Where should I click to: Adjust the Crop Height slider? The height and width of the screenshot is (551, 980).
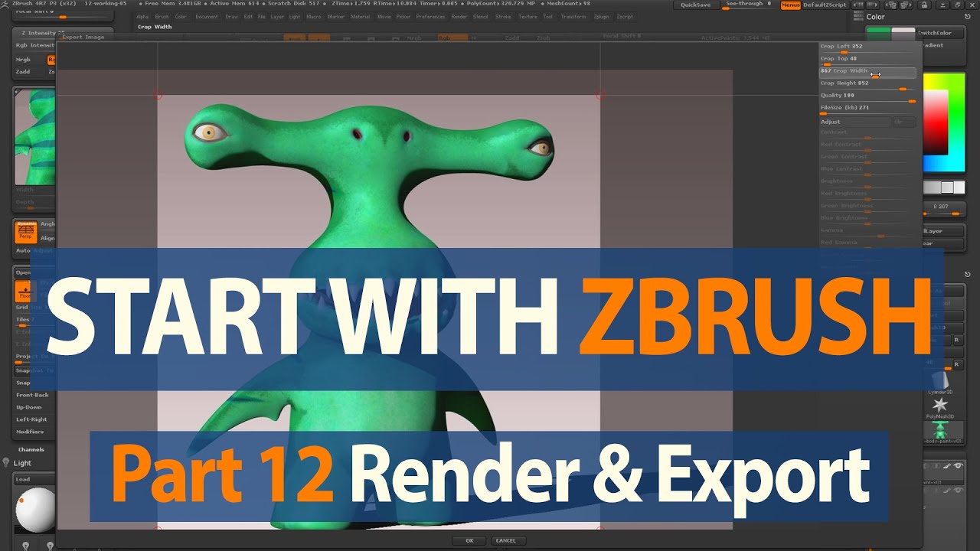coord(867,84)
